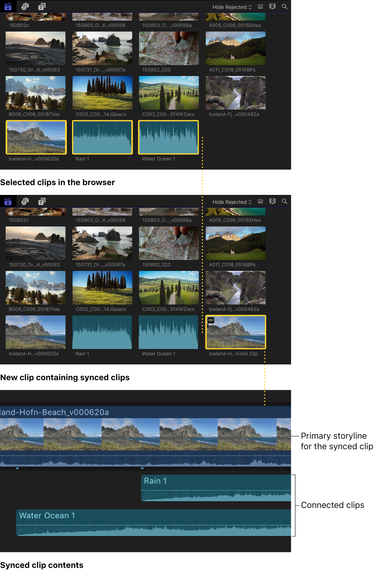Viewport: 392px width, 572px height.
Task: Switch upper browser to list view
Action: pyautogui.click(x=260, y=6)
